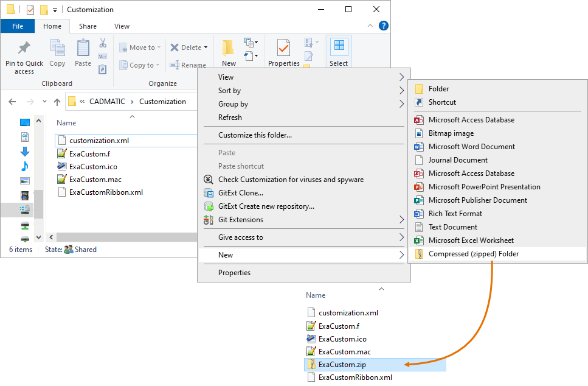Click the Cut scissors icon
588x386 pixels.
(x=103, y=43)
